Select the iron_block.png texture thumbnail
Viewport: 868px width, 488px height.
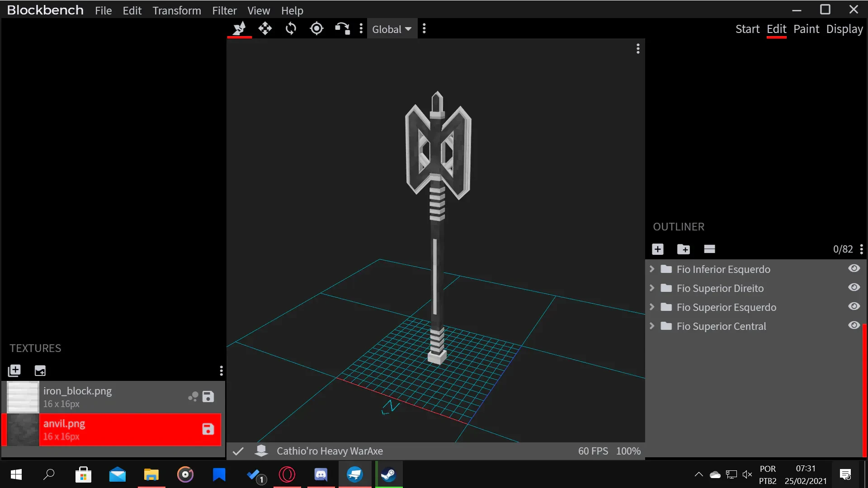click(x=23, y=397)
